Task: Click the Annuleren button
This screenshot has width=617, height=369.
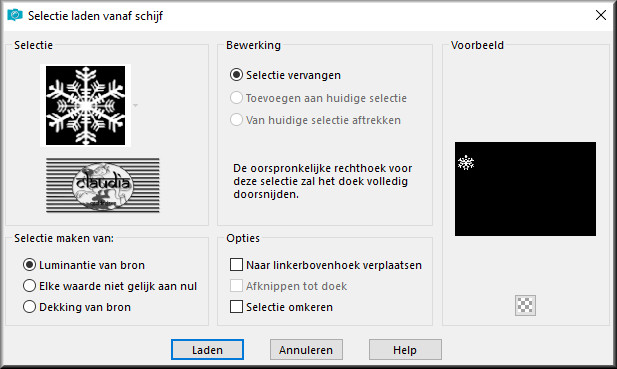Action: (306, 349)
